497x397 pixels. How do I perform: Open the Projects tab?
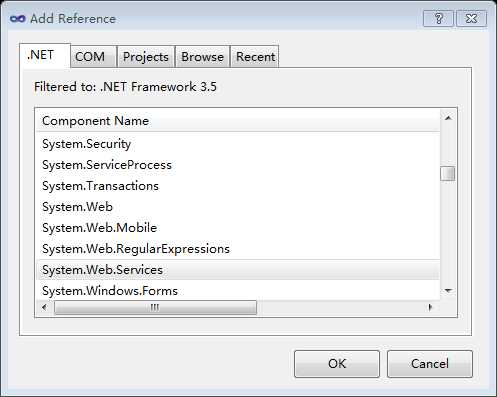146,57
